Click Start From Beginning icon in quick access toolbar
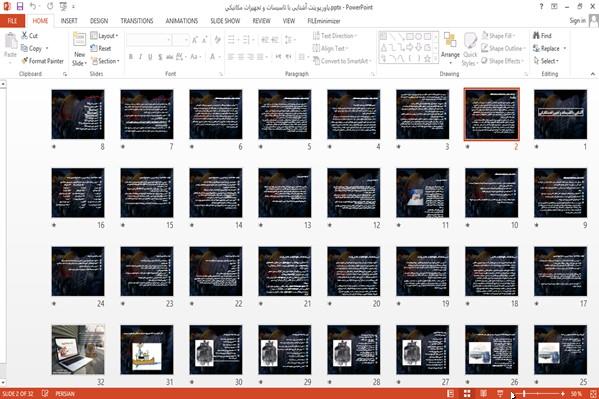The width and height of the screenshot is (599, 399). click(63, 6)
